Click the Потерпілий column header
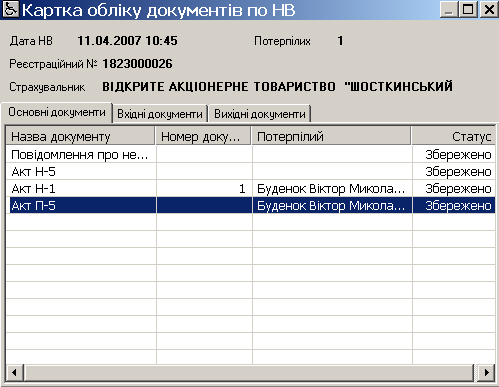 [x=331, y=137]
